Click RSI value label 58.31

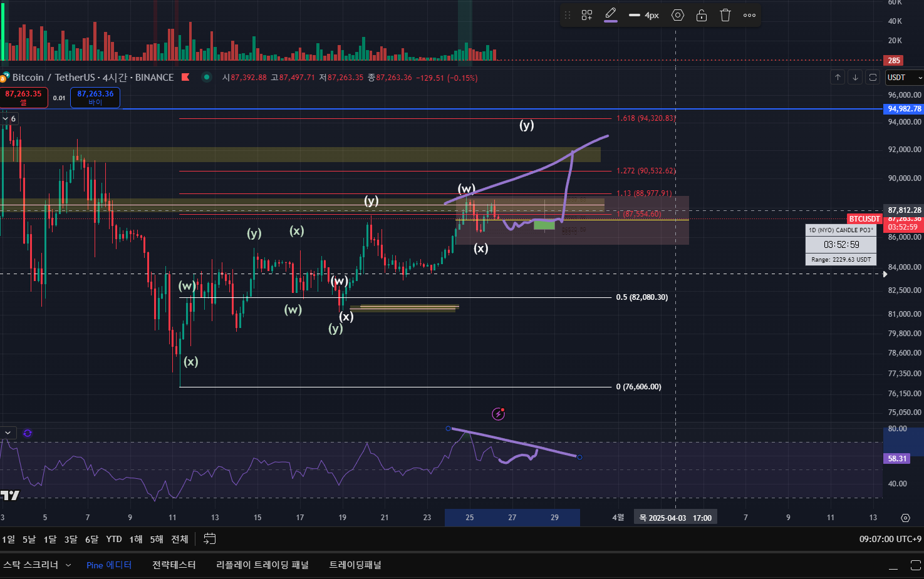(897, 459)
